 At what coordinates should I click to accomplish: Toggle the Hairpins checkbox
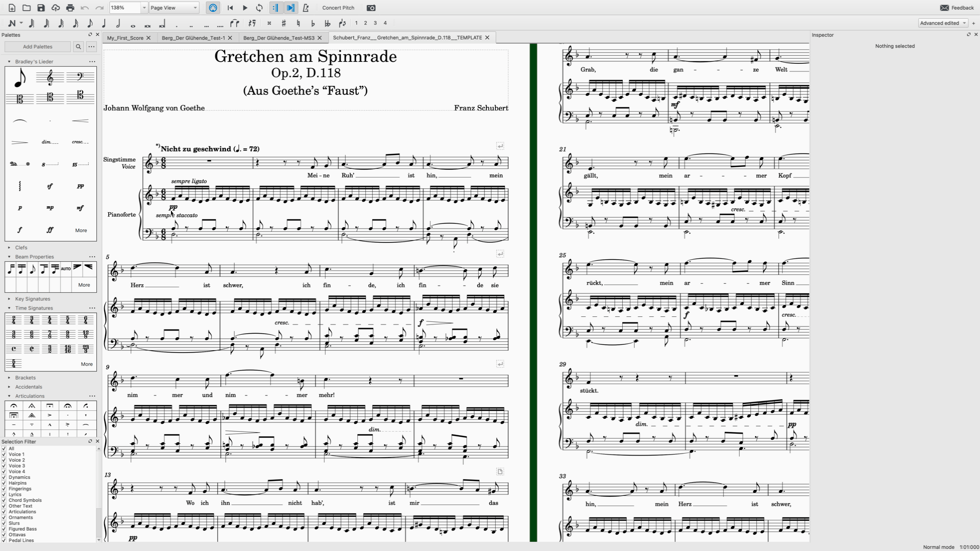4,483
